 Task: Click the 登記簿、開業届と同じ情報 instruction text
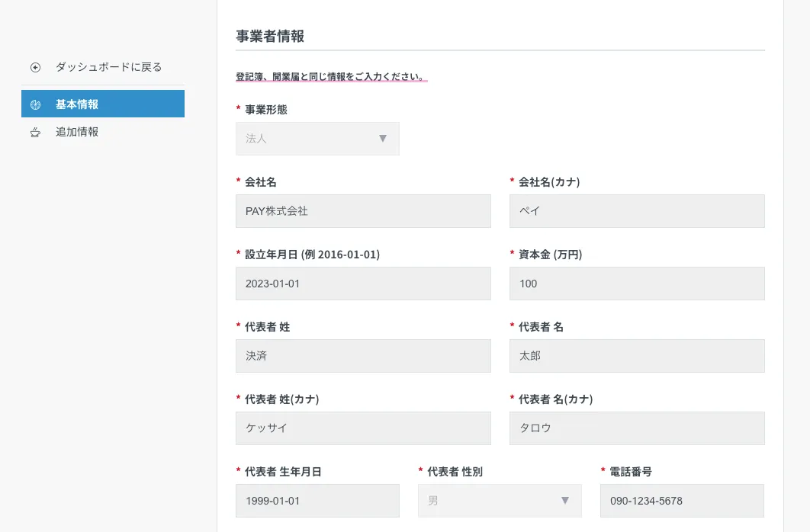click(330, 76)
